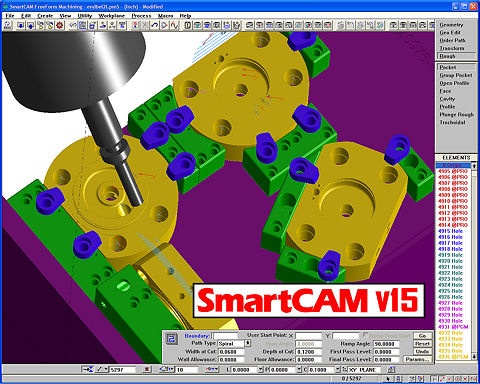Click the Undo button in the Pocket panel
Screen dimensions: 480x384
[422, 351]
